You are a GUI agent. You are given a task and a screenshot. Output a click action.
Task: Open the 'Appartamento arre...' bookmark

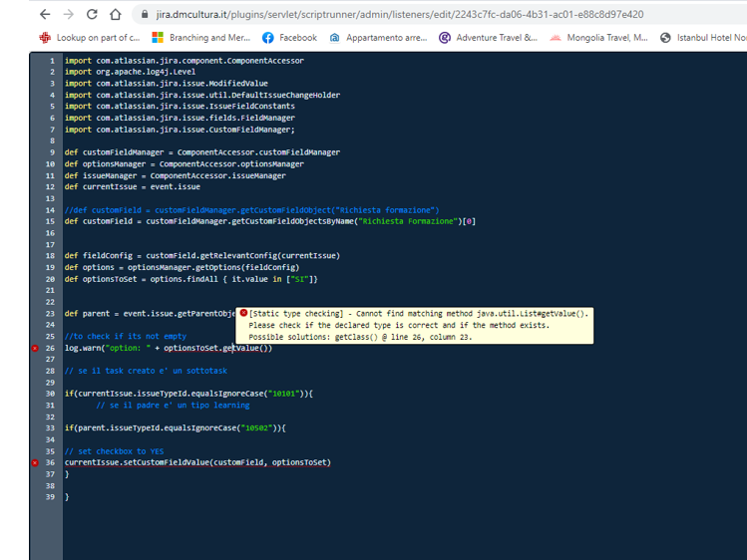click(378, 38)
